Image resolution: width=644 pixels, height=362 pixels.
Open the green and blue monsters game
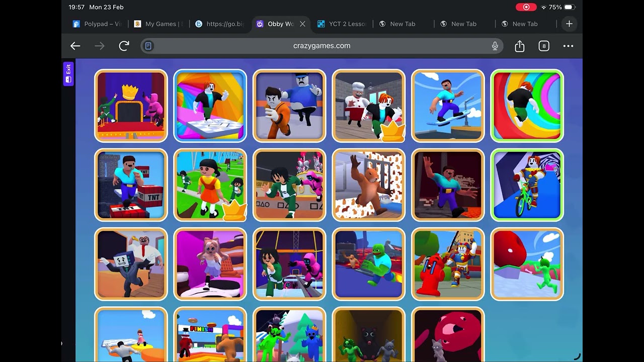click(289, 335)
